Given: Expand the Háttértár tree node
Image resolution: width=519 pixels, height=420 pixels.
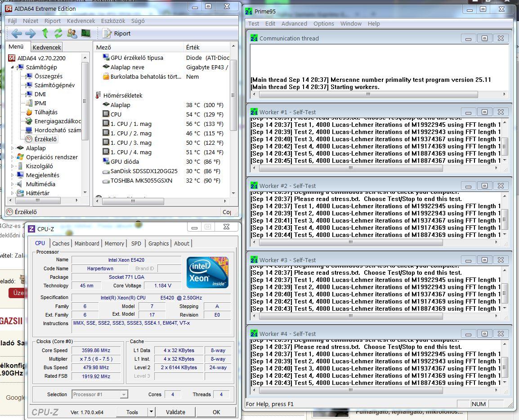Looking at the screenshot, I should tap(12, 193).
